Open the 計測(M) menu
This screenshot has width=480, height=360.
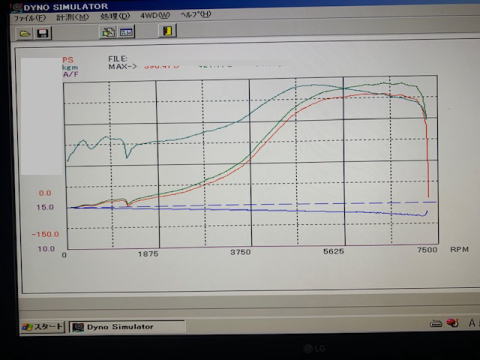pyautogui.click(x=73, y=17)
